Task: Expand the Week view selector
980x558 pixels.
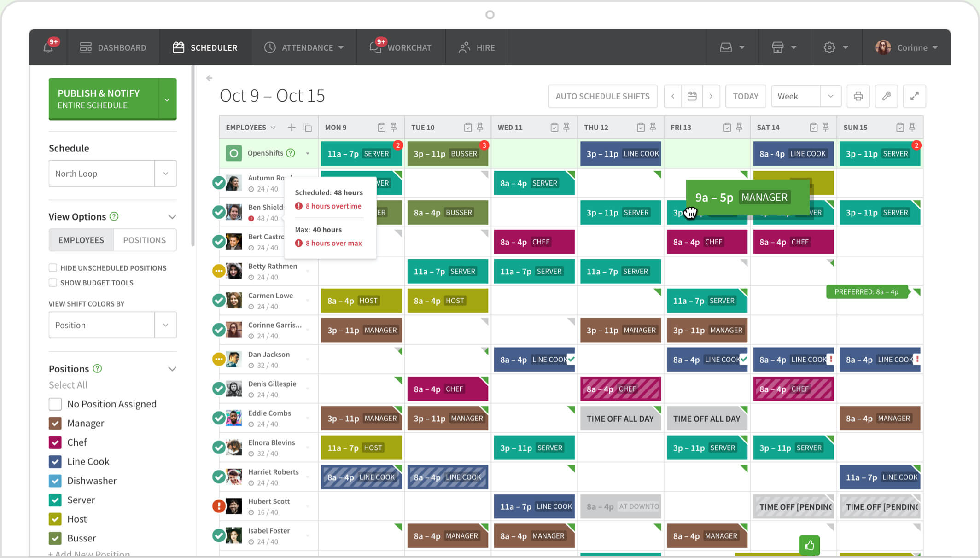Action: 828,96
